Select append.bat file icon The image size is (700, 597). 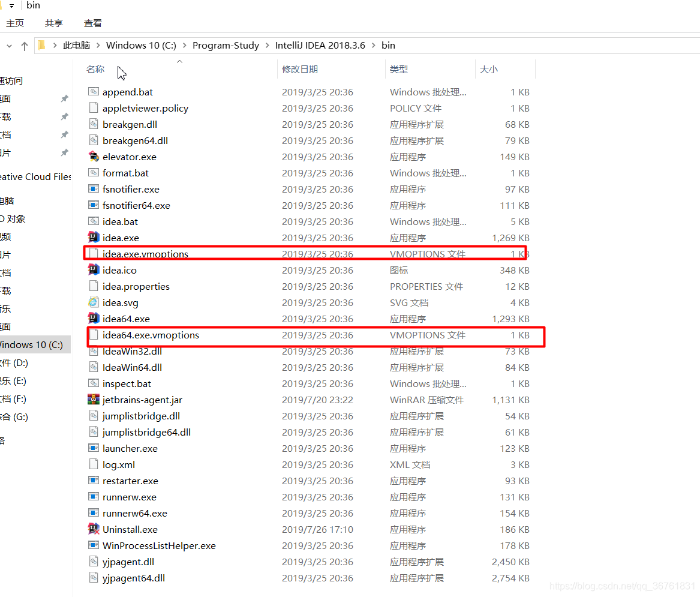click(x=94, y=92)
